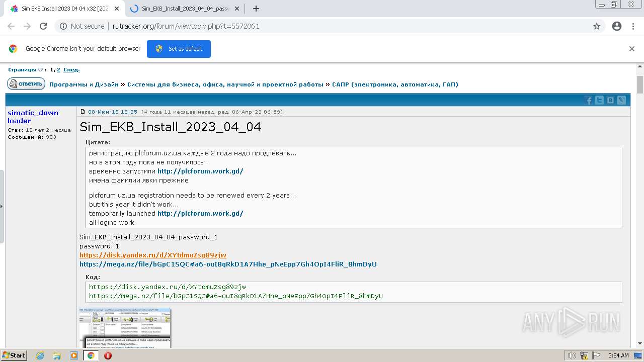Click the disk.yandex.ru line in Код box
644x362 pixels.
coord(168,287)
